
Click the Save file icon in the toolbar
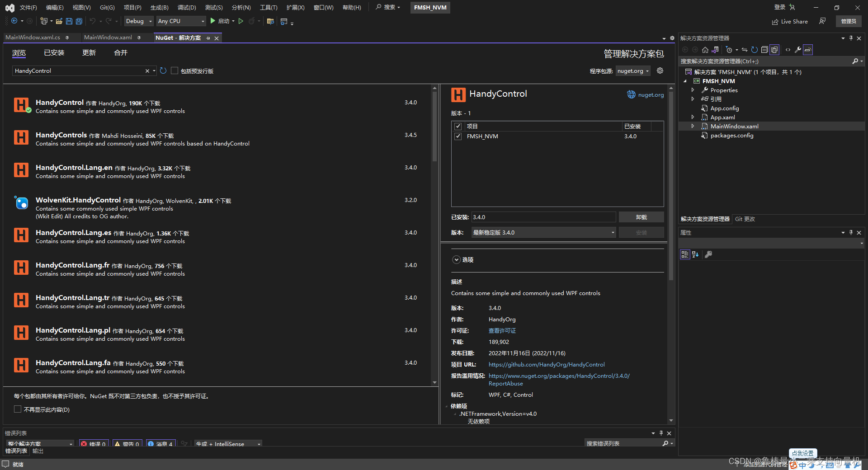69,21
